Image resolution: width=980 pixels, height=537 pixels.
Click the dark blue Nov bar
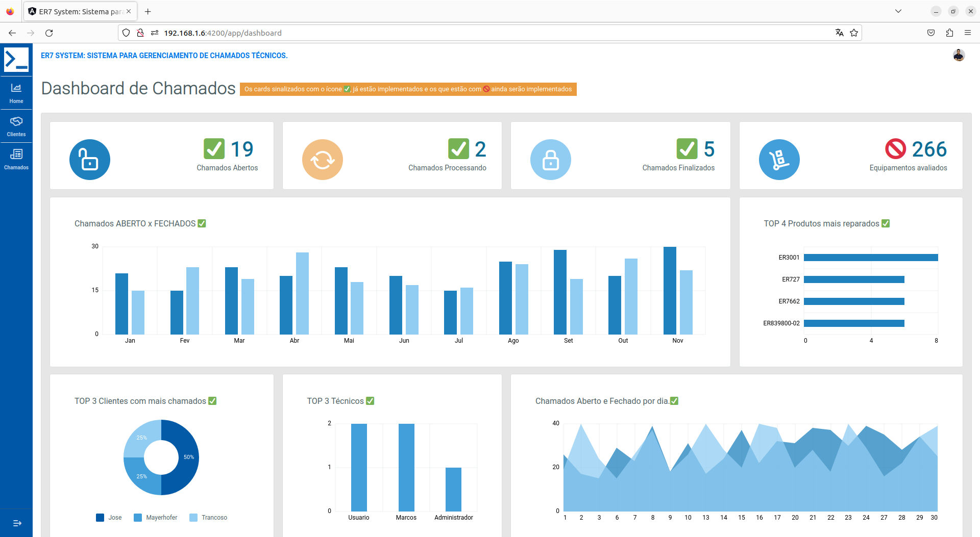pyautogui.click(x=670, y=291)
